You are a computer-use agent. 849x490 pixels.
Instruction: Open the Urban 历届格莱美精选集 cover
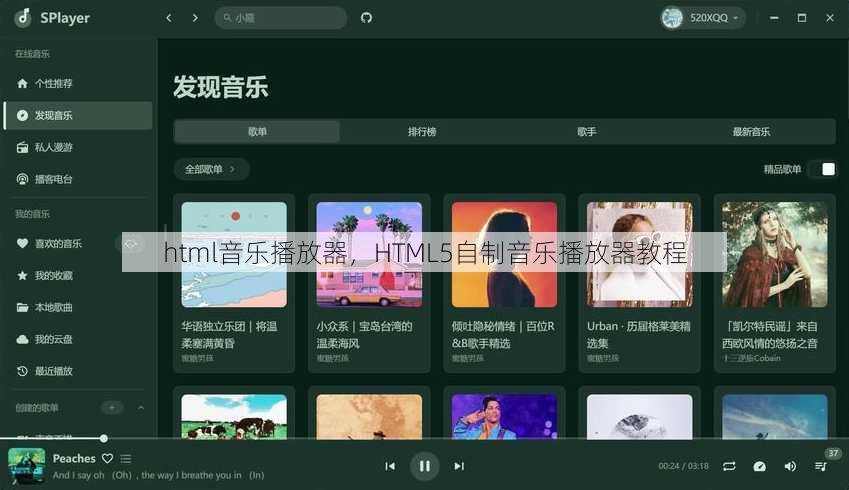[x=639, y=254]
